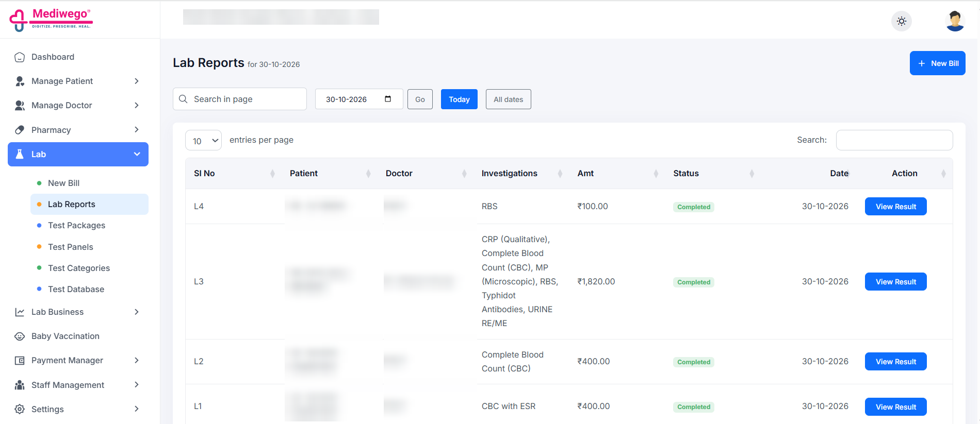Click the Pharmacy pill icon

point(20,130)
